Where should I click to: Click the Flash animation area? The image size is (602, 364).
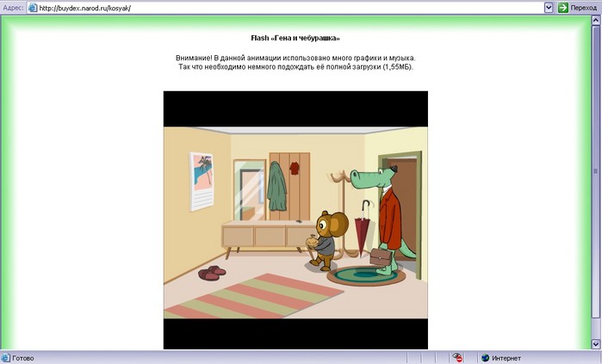[x=295, y=220]
